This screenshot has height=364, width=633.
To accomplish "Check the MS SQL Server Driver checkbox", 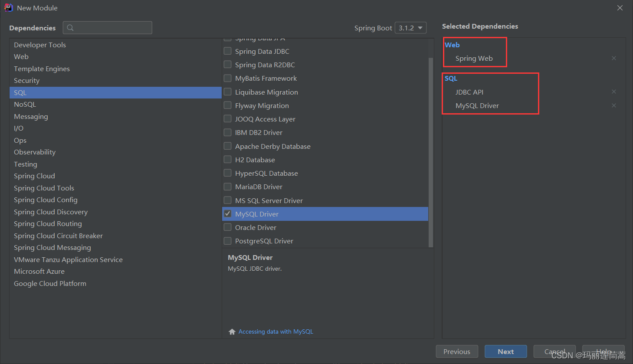I will 227,200.
